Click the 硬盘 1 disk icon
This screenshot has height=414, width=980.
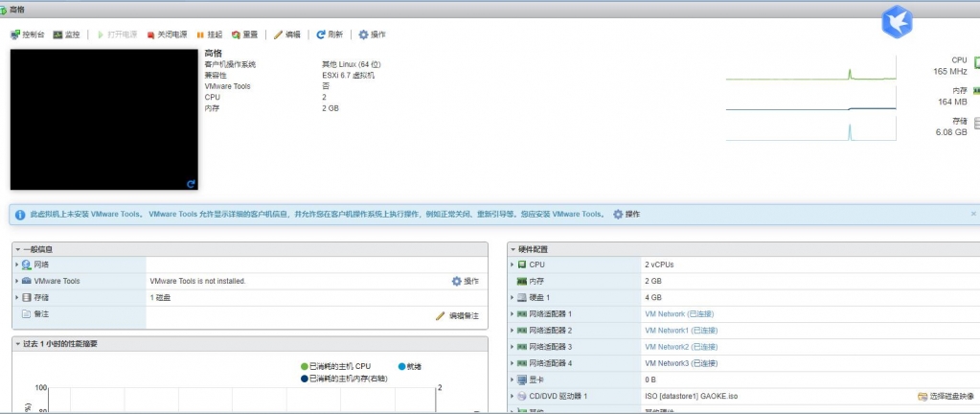[x=522, y=298]
